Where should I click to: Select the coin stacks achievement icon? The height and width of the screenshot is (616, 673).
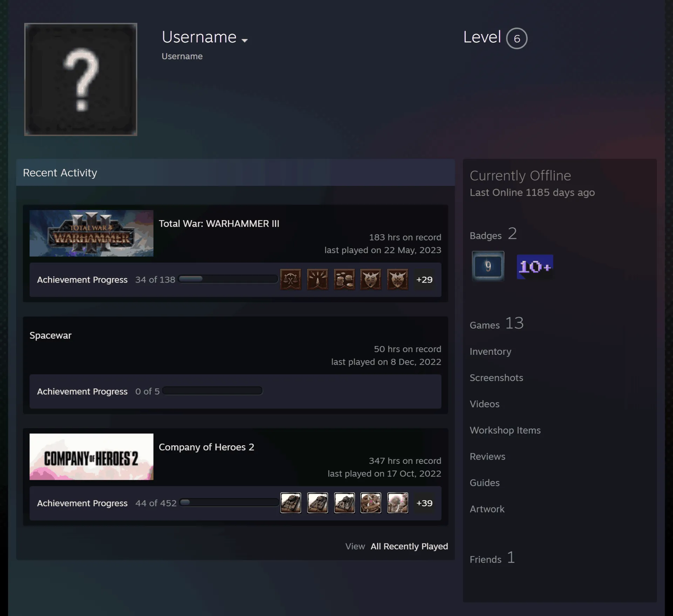(x=344, y=279)
